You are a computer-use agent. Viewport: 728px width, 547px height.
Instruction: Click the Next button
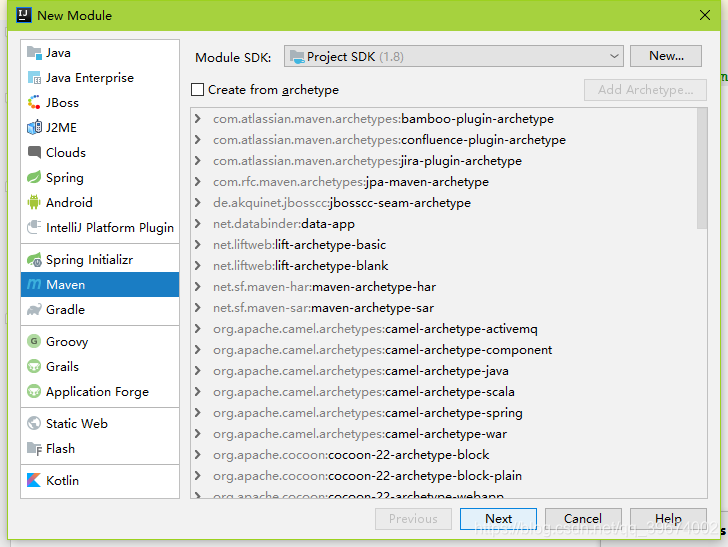pos(498,519)
